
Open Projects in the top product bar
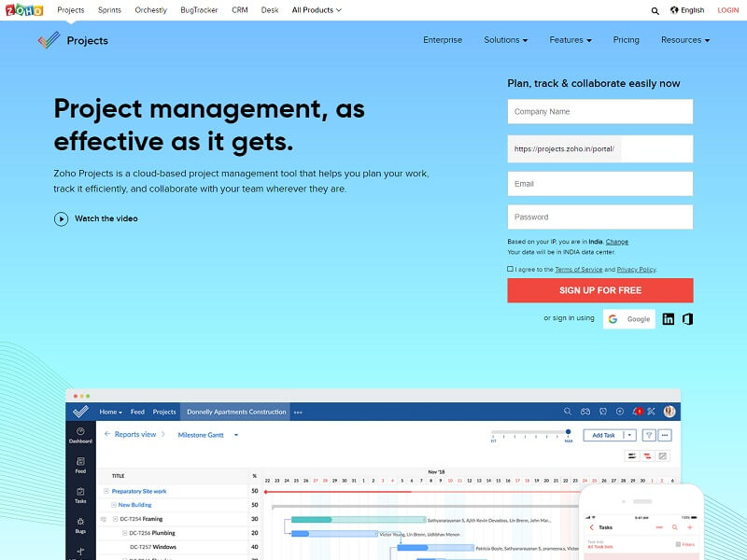coord(71,10)
